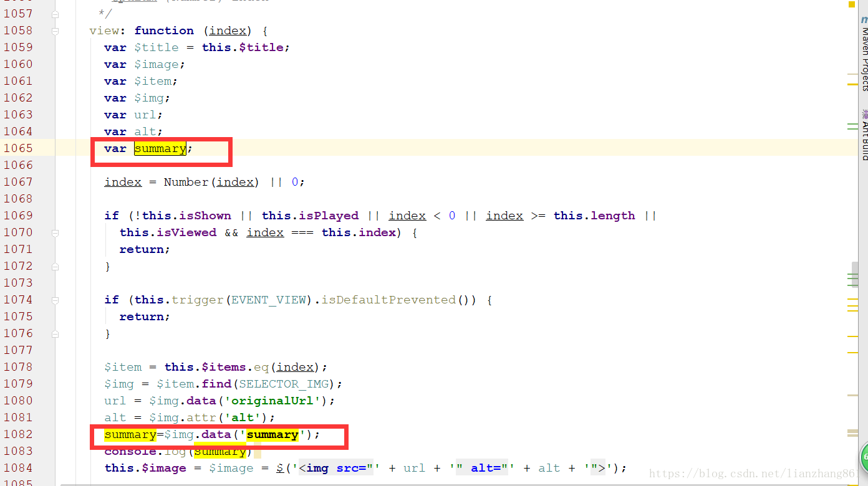The width and height of the screenshot is (868, 486).
Task: Click the editor vertical scrollbar thumb
Action: coord(856,275)
